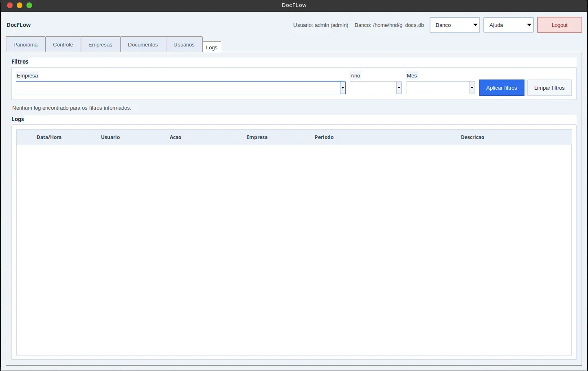Click the Logout button
588x371 pixels.
(x=559, y=25)
